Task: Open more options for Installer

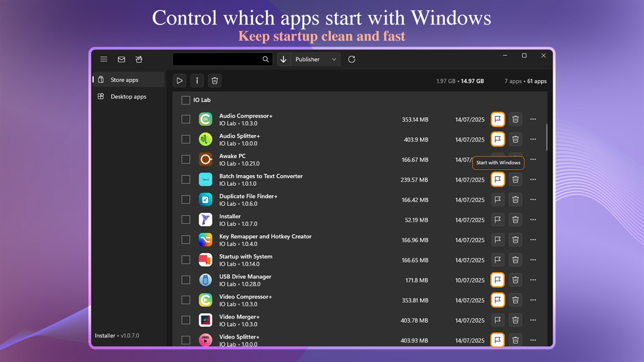Action: pyautogui.click(x=533, y=219)
